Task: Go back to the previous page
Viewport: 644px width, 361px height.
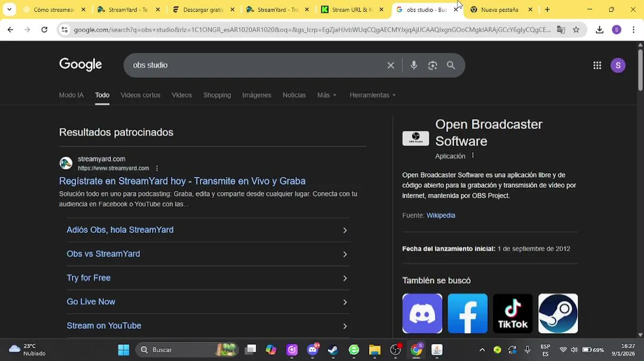Action: tap(10, 30)
